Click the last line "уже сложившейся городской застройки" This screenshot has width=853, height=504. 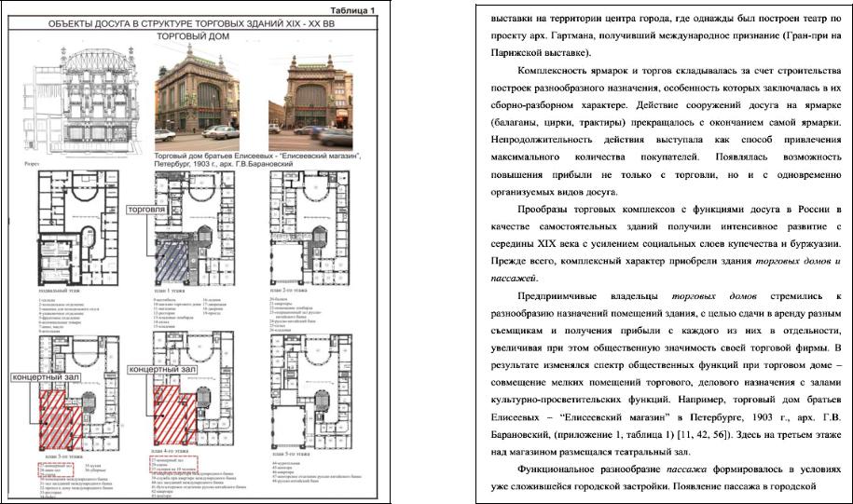654,486
